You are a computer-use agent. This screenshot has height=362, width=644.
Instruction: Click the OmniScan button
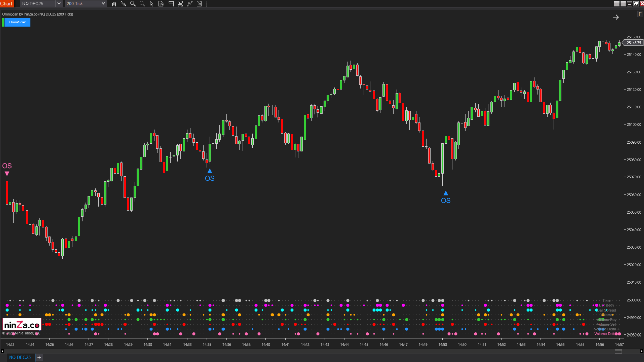pos(18,22)
